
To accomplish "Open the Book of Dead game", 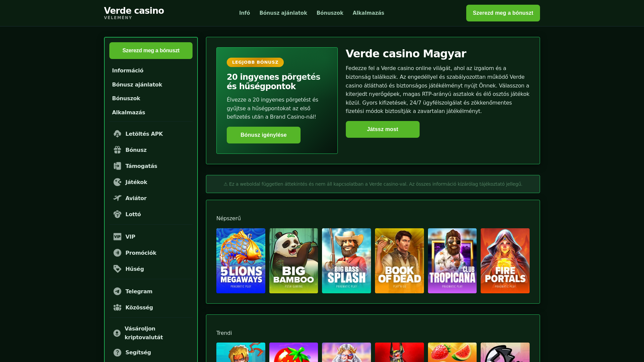I will coord(399,261).
